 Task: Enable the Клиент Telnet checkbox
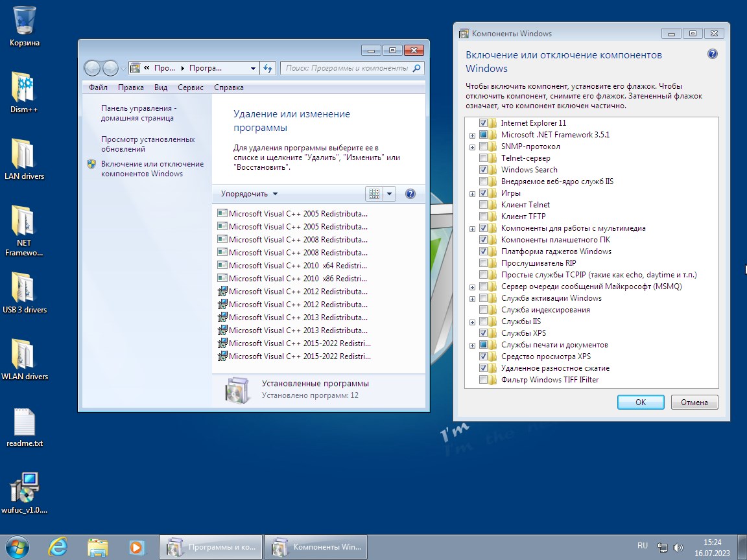pyautogui.click(x=484, y=204)
